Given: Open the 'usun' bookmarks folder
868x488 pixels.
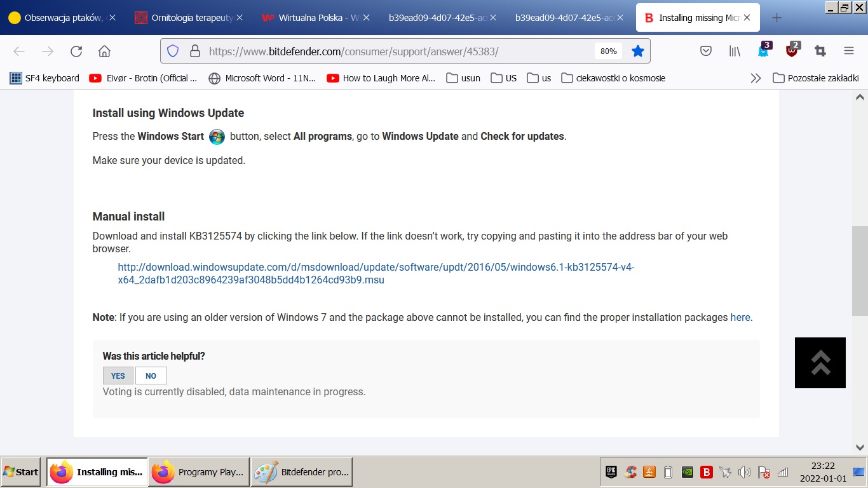Looking at the screenshot, I should coord(463,78).
